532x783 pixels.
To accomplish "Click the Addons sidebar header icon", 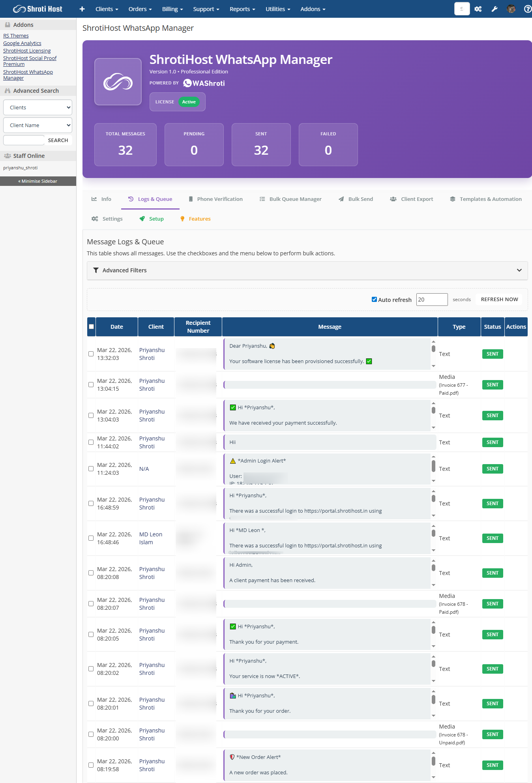I will point(7,24).
